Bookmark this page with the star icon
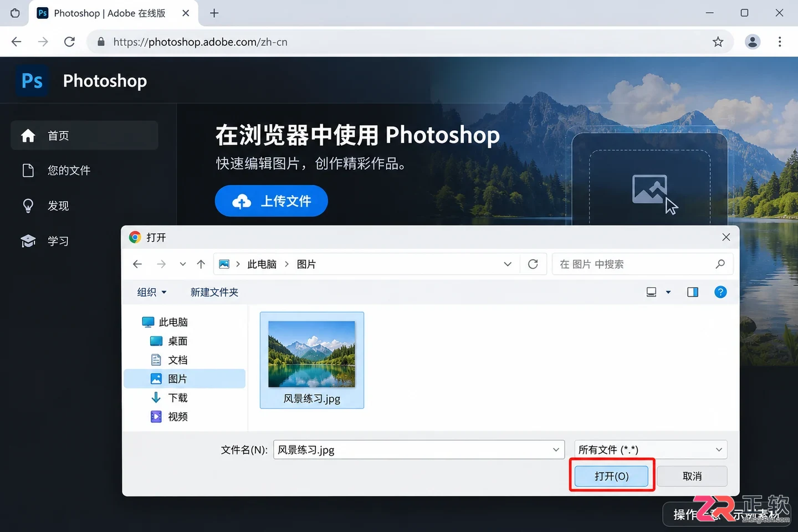Screen dimensions: 798x532 (x=718, y=42)
